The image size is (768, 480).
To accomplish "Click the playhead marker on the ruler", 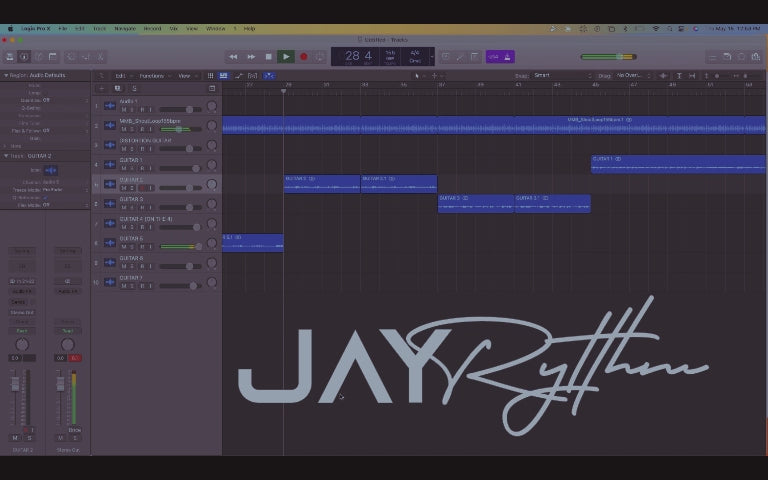I will coord(283,91).
